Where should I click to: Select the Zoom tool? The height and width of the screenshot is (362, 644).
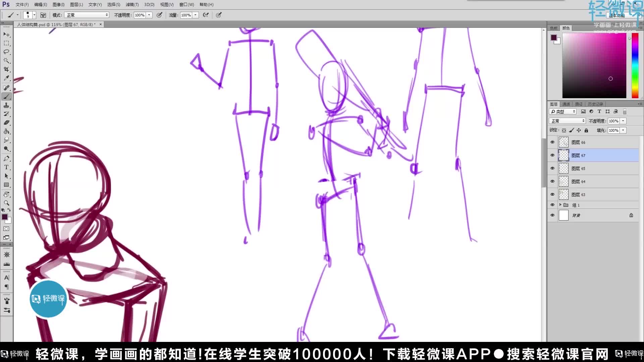[x=6, y=203]
